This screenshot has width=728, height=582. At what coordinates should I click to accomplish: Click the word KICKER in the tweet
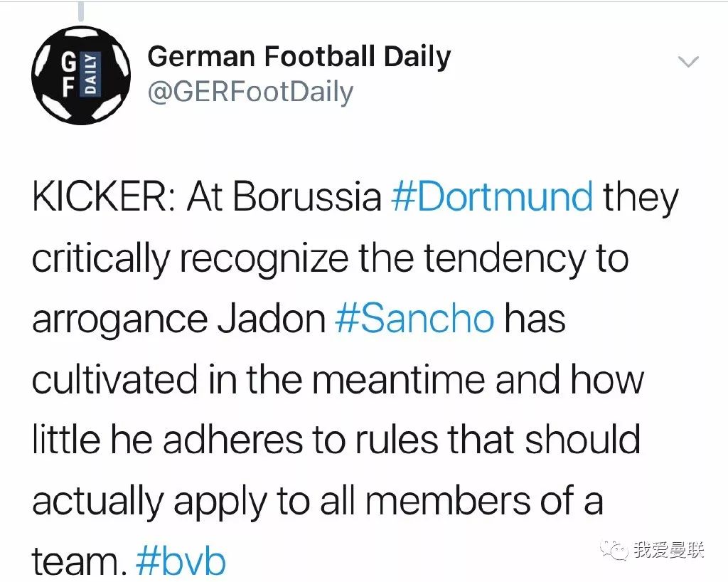101,196
